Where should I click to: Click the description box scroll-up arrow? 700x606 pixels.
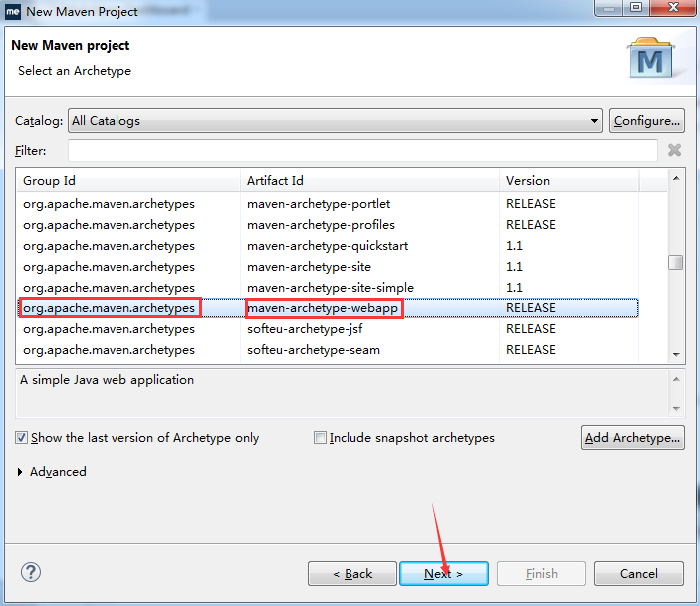pyautogui.click(x=676, y=379)
